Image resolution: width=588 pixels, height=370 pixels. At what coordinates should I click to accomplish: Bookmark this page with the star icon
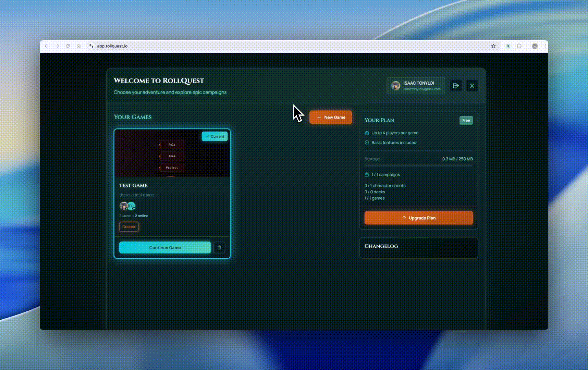pos(493,46)
